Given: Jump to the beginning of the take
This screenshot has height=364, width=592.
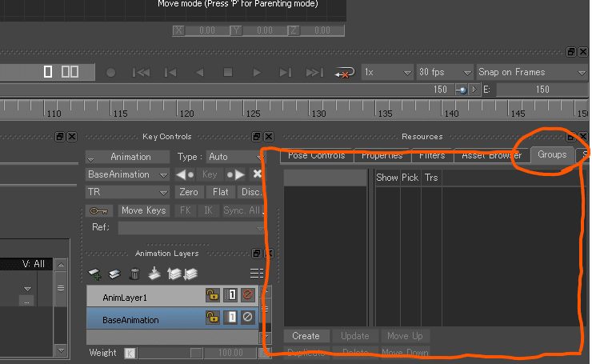Looking at the screenshot, I should 141,72.
